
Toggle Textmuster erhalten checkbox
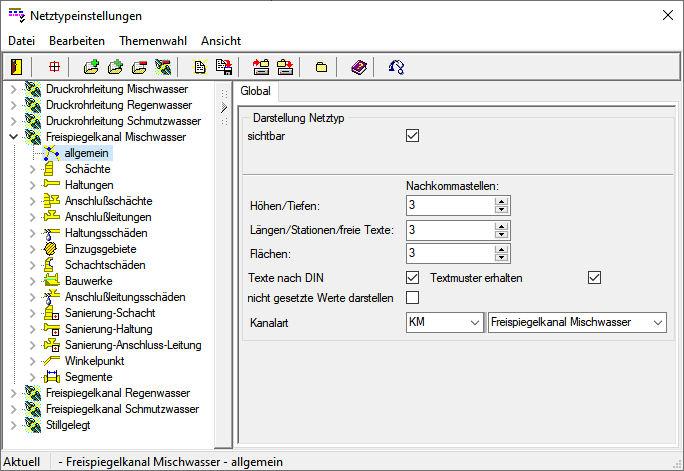pos(595,277)
